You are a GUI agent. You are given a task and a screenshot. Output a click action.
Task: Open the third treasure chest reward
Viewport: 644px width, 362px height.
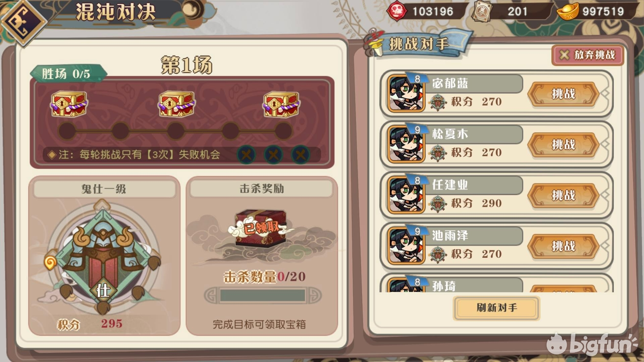coord(281,104)
